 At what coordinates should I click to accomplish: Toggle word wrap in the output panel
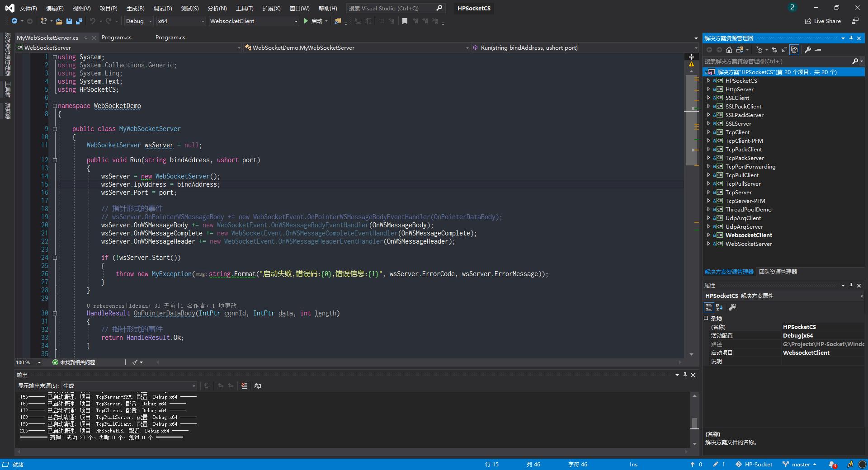(x=258, y=386)
